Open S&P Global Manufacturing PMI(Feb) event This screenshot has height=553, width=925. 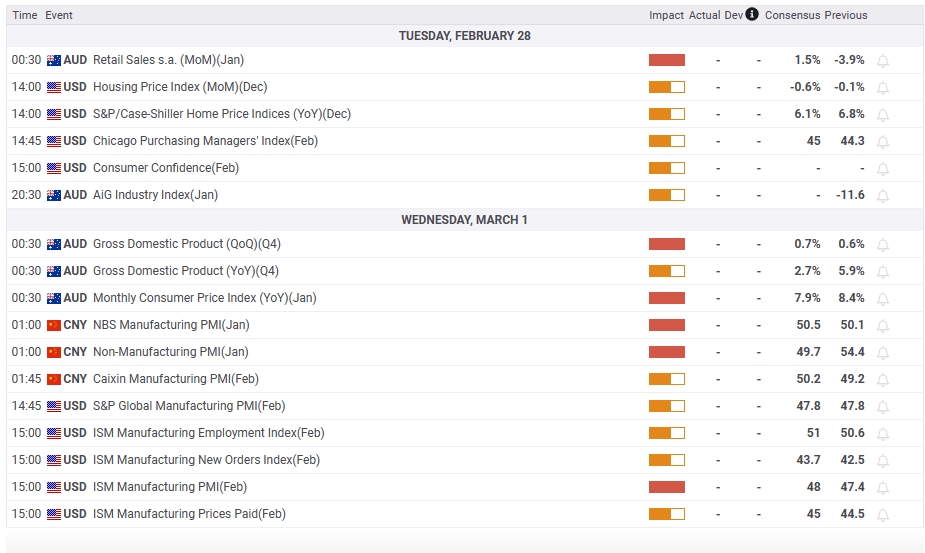188,406
